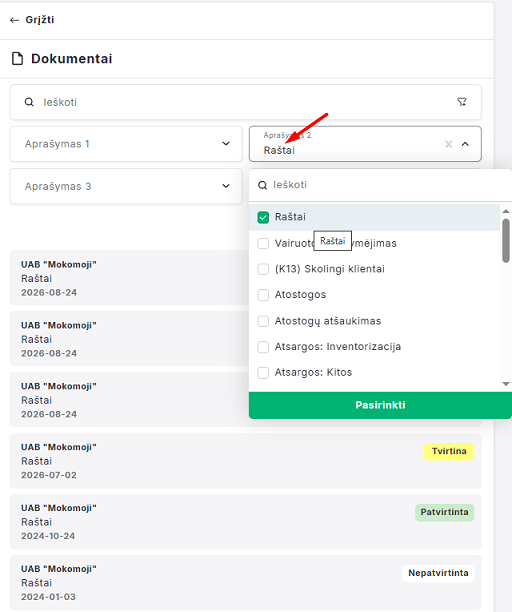Collapse the Aprašymas 2 dropdown chevron
This screenshot has width=512, height=612.
click(465, 144)
